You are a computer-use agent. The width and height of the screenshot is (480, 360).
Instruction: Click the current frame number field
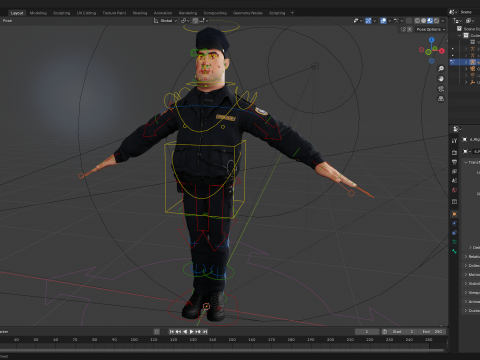tap(367, 332)
